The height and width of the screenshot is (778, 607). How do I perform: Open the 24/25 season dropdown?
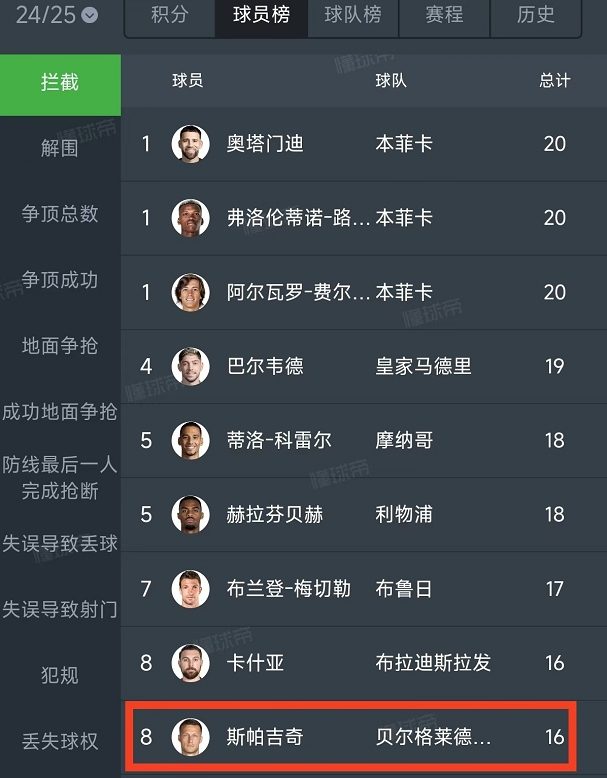[x=57, y=15]
